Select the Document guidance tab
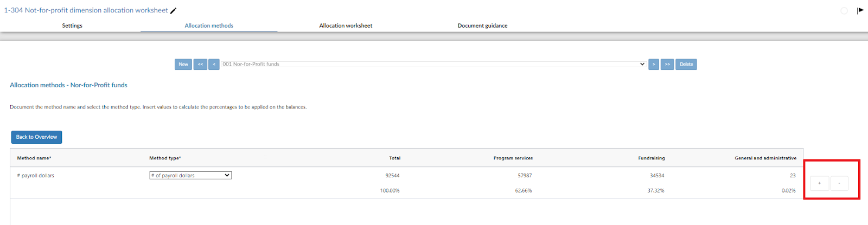Screen dimensions: 868x225 482,25
